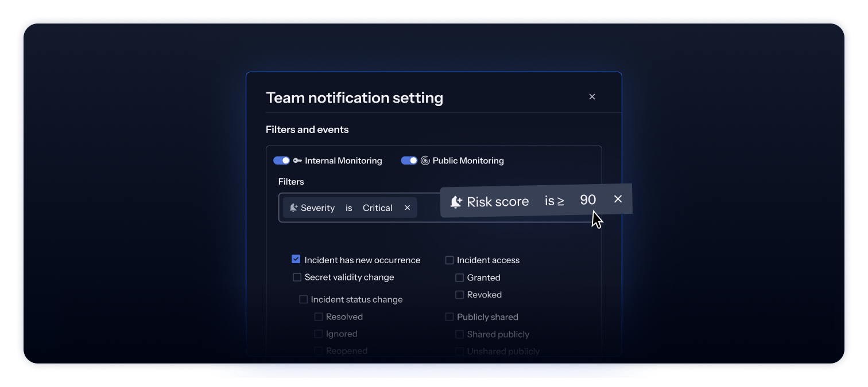Close the Team notification setting dialog

592,97
